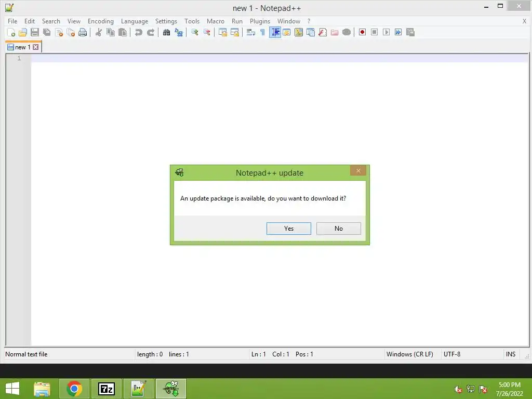The width and height of the screenshot is (532, 399).
Task: Click Yes to download the update
Action: coord(289,229)
